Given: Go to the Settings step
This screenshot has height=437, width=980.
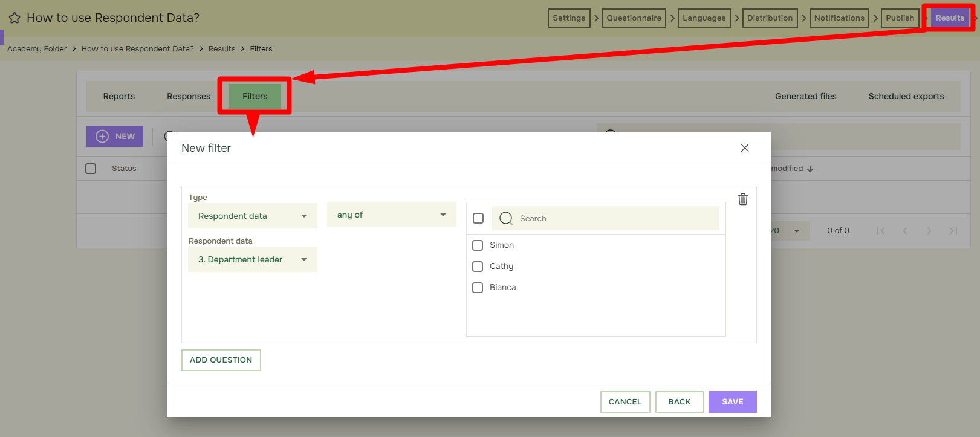Looking at the screenshot, I should [569, 18].
